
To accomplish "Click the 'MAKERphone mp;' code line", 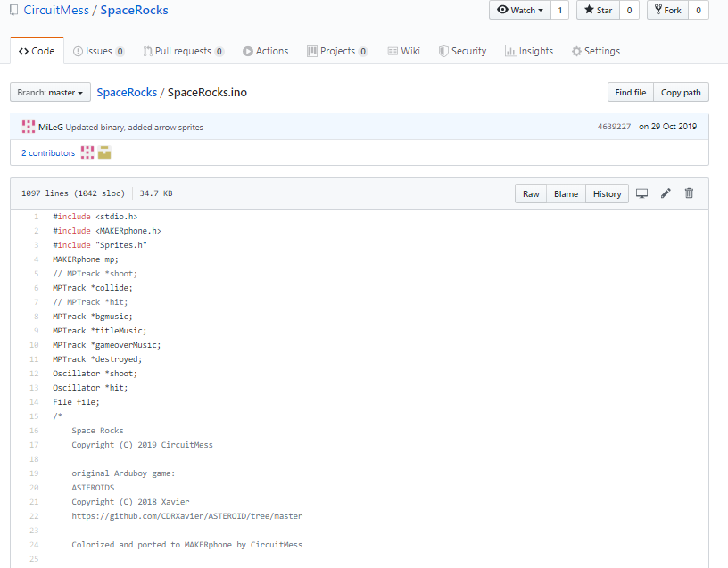I will click(x=86, y=259).
